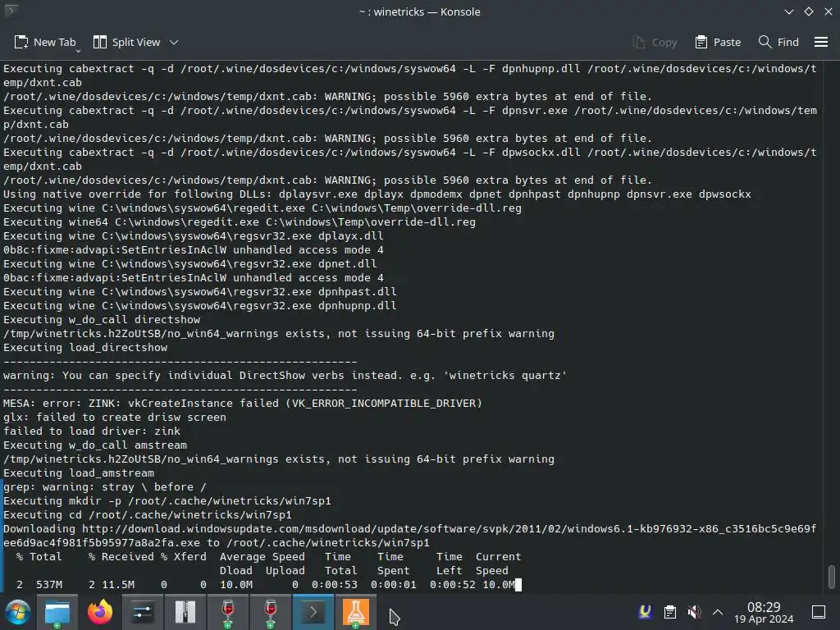Screen dimensions: 840x630
Task: Click the Konsole terminal icon in title bar
Action: tap(11, 11)
